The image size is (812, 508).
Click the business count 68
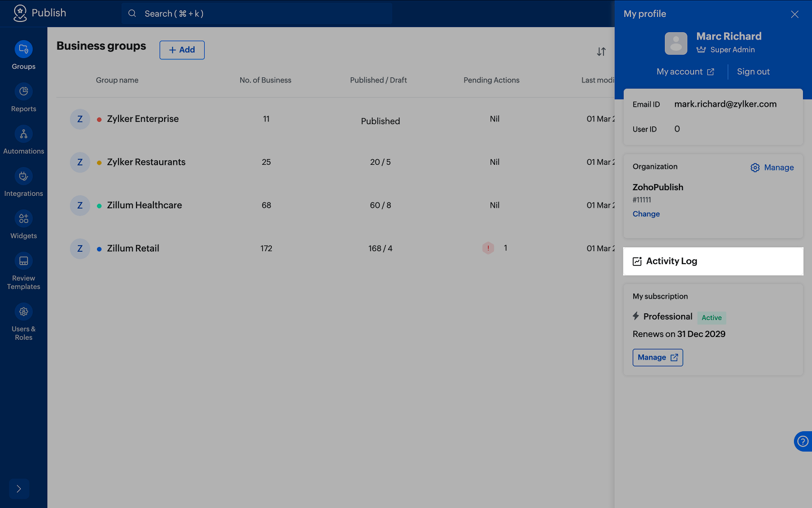(x=267, y=205)
